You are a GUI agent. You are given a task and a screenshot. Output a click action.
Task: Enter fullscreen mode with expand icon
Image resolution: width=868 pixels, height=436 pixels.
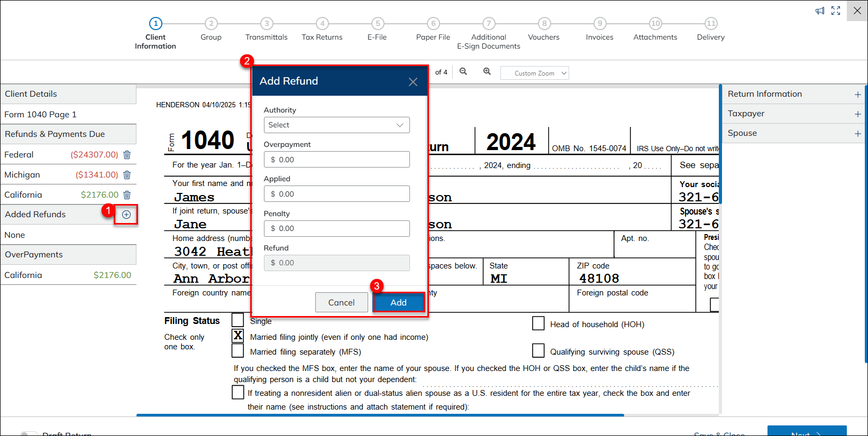836,11
